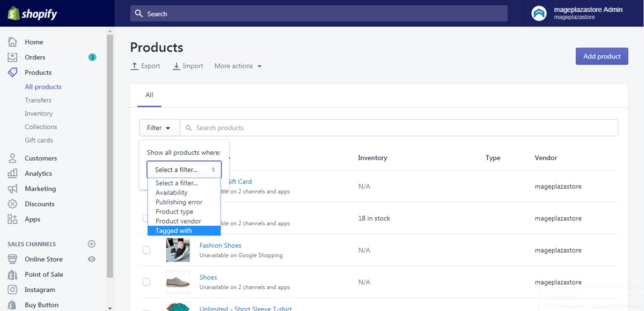The image size is (644, 311).
Task: Click the Inventory column header
Action: (372, 158)
